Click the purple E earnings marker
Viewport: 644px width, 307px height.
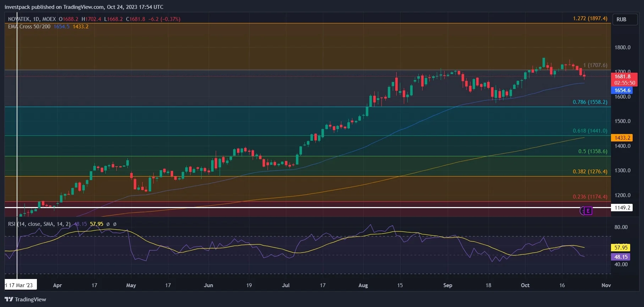coord(588,211)
